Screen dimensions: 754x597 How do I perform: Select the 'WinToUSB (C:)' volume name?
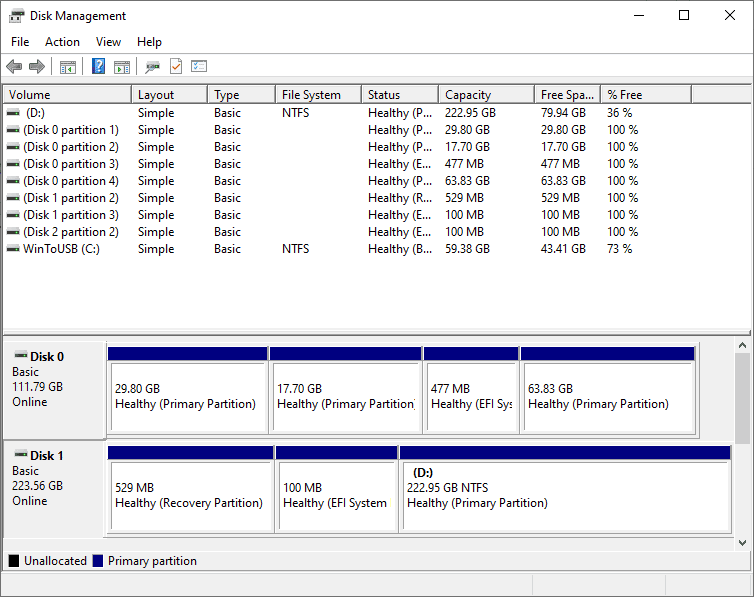tap(61, 249)
